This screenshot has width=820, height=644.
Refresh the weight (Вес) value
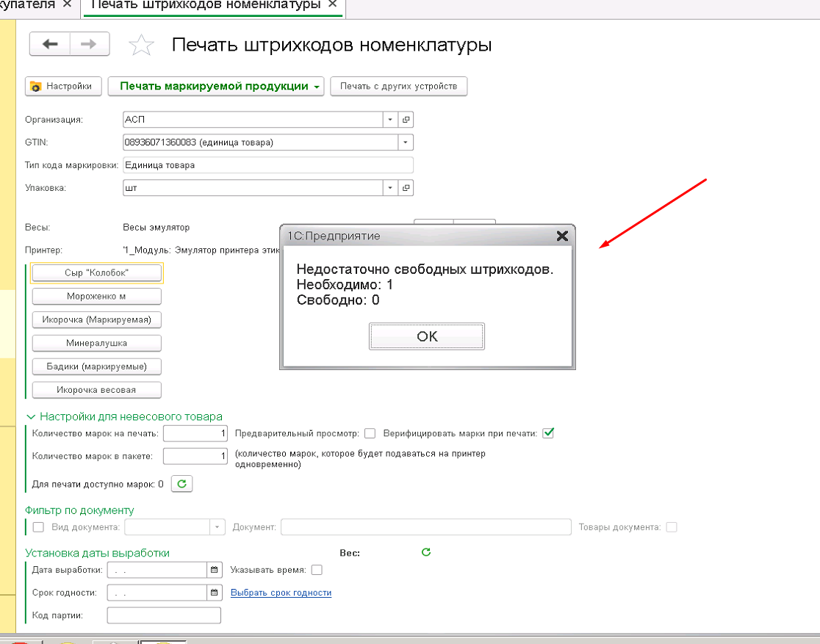point(425,552)
